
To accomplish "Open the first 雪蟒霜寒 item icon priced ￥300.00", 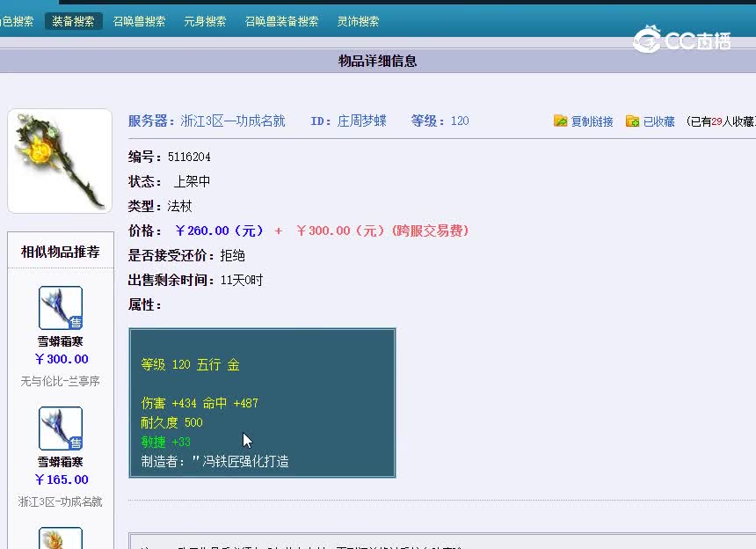I will click(x=61, y=308).
